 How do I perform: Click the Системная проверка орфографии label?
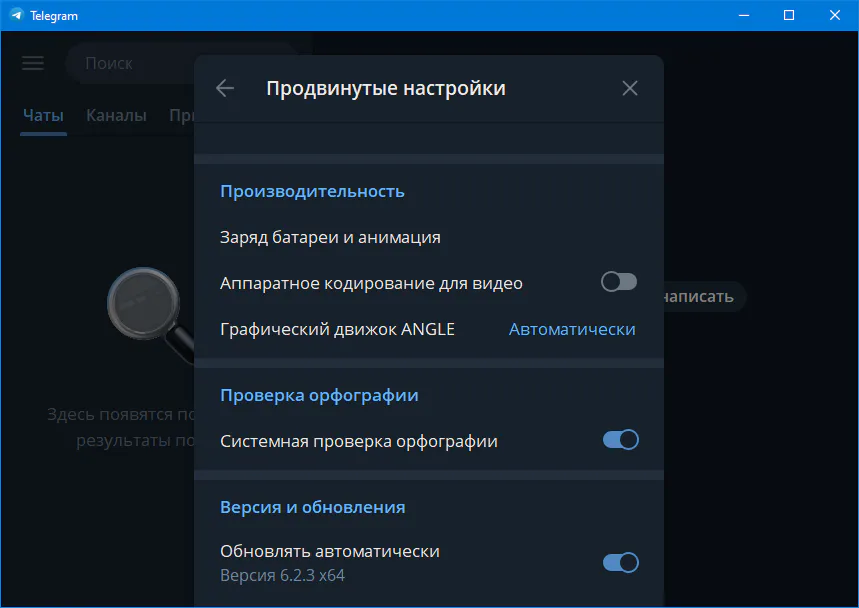(x=358, y=441)
